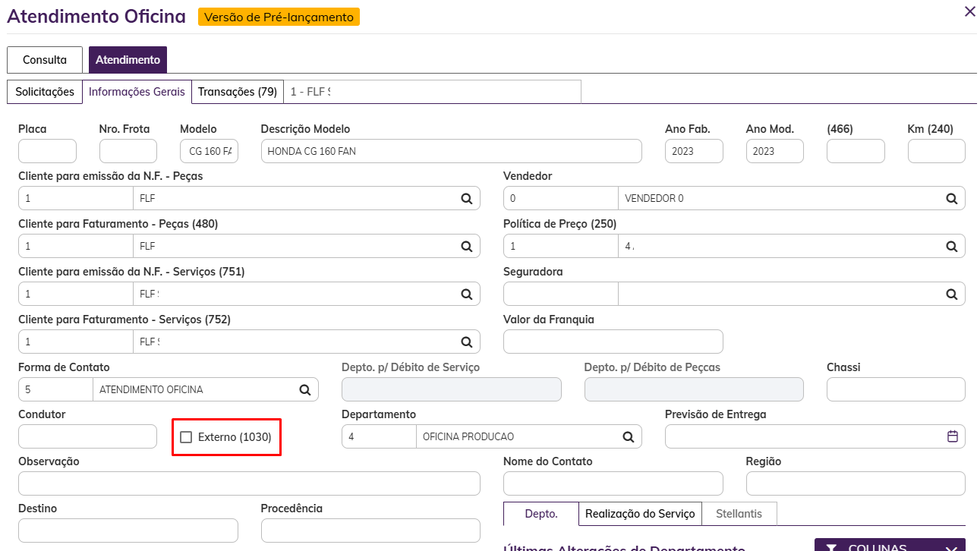Screen dimensions: 980x551
Task: Open the Transações (79) tab
Action: (x=237, y=92)
